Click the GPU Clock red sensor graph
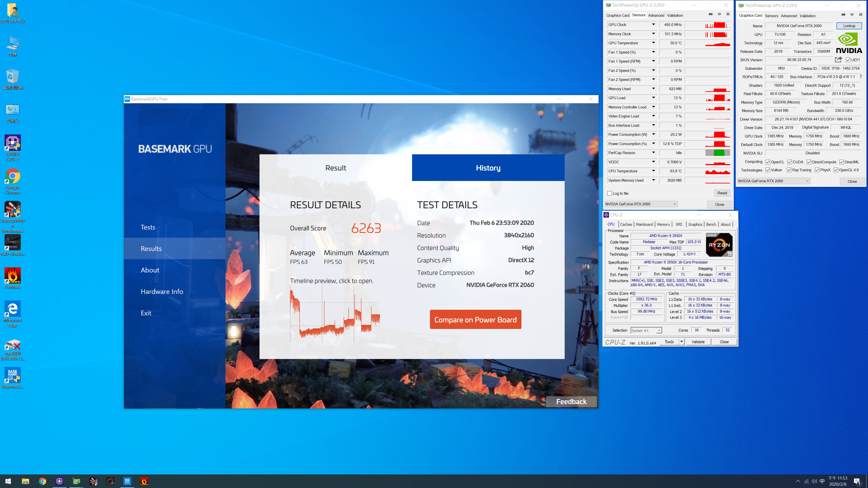 707,25
